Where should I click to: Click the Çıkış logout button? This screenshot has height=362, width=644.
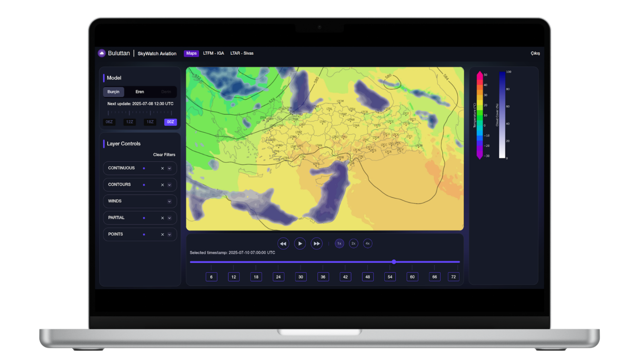coord(535,53)
